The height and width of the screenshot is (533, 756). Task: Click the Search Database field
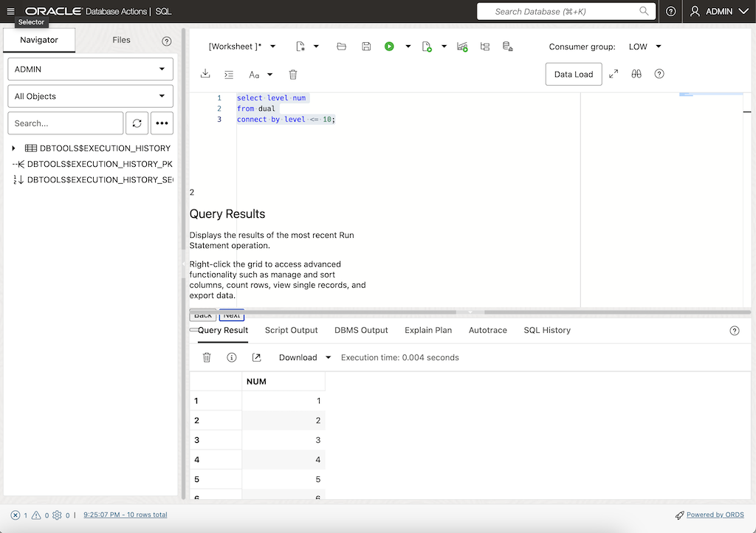click(566, 11)
